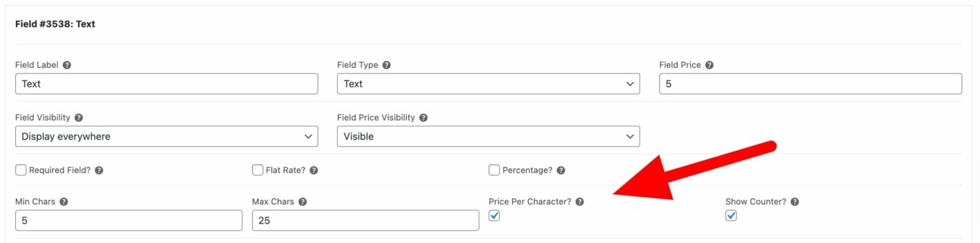
Task: Expand the Field Visibility dropdown
Action: coord(166,136)
